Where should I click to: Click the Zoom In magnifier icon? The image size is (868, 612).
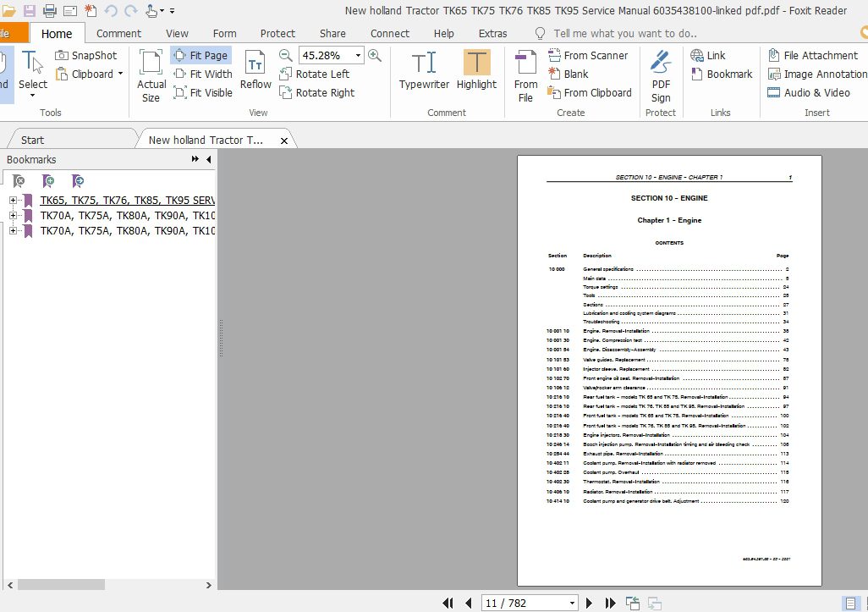click(x=375, y=55)
